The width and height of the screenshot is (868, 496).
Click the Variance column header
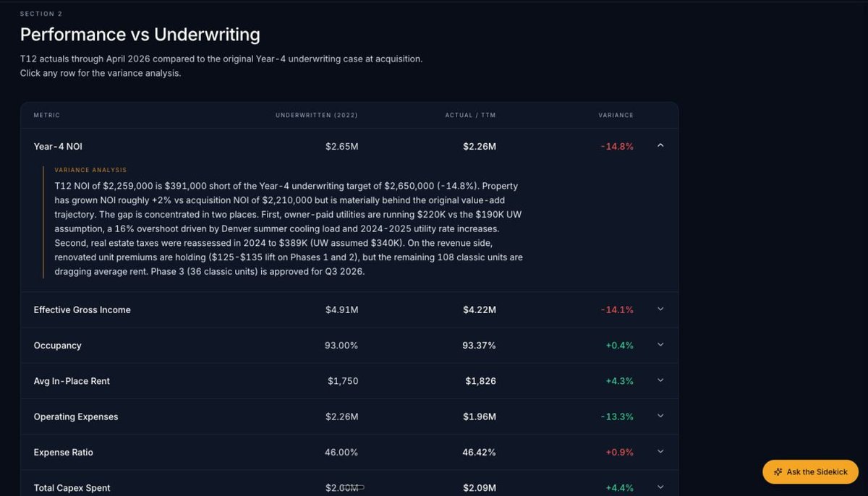[616, 116]
